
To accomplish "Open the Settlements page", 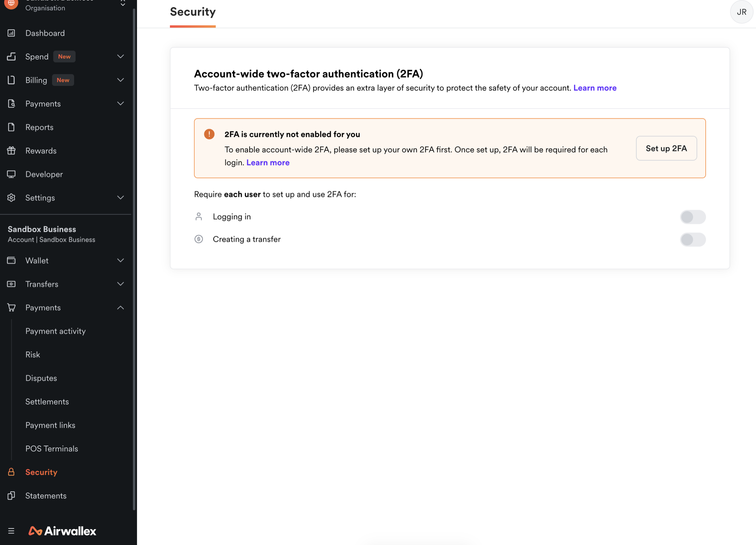I will point(47,402).
